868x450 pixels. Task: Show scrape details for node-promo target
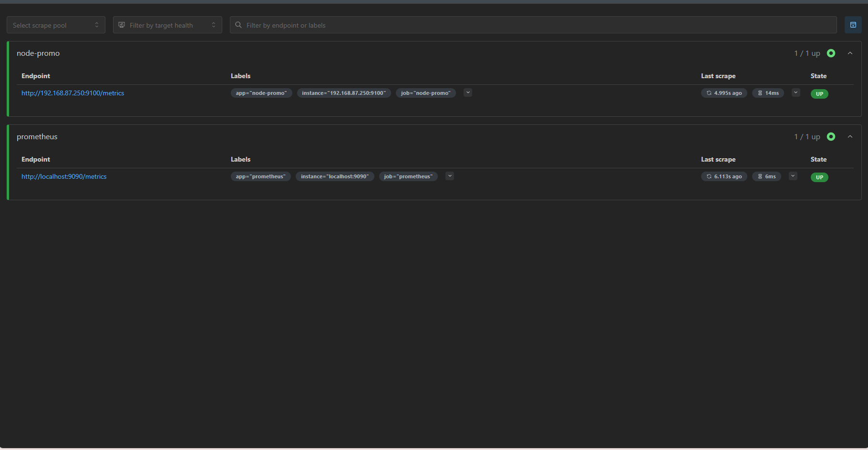(x=796, y=92)
